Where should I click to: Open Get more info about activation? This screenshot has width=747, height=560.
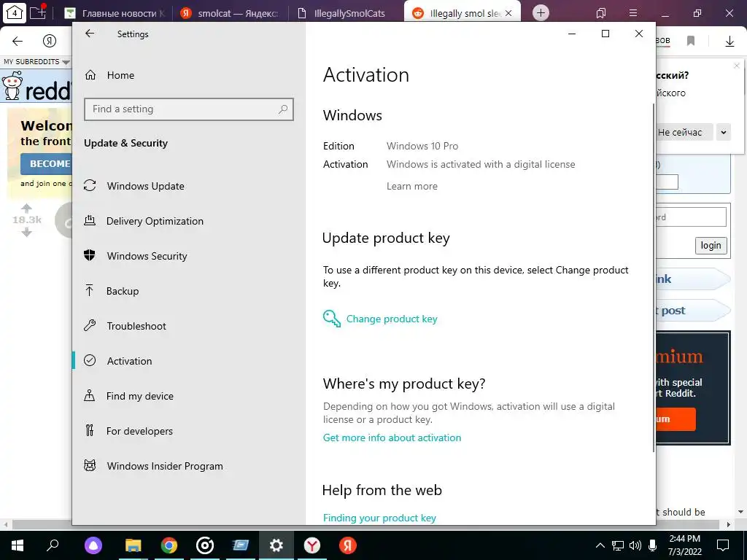click(x=392, y=437)
